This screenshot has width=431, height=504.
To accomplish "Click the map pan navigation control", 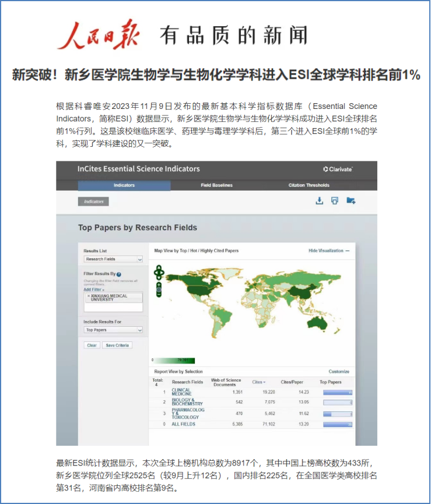I will (x=158, y=272).
